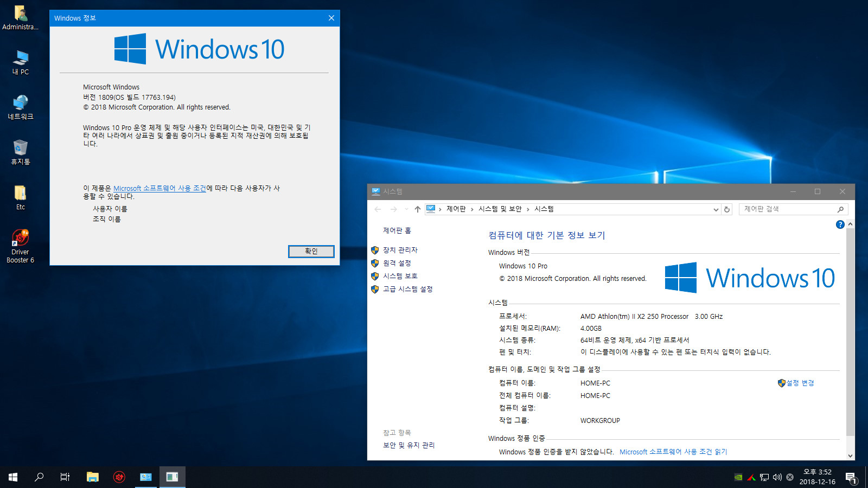Select the Driver Booster 6 desktop icon
Screen dimensions: 868x488
point(21,246)
